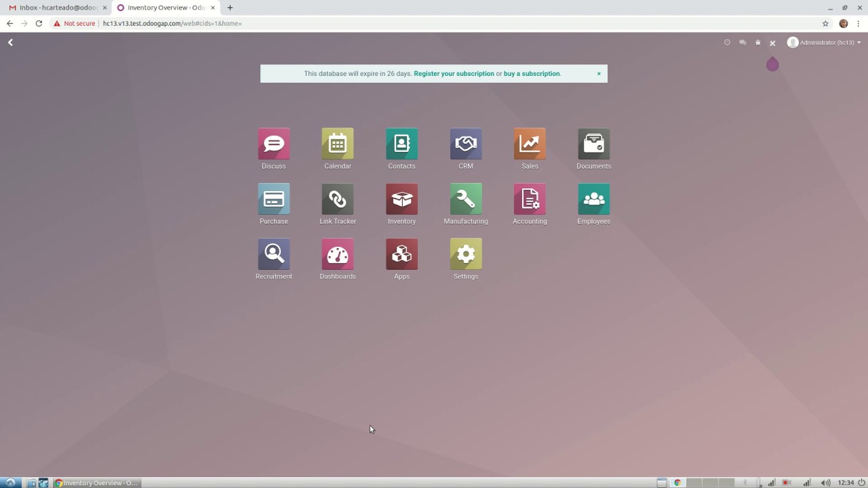The image size is (868, 488).
Task: Click the taskbar clock showing 12:34
Action: coord(846,483)
